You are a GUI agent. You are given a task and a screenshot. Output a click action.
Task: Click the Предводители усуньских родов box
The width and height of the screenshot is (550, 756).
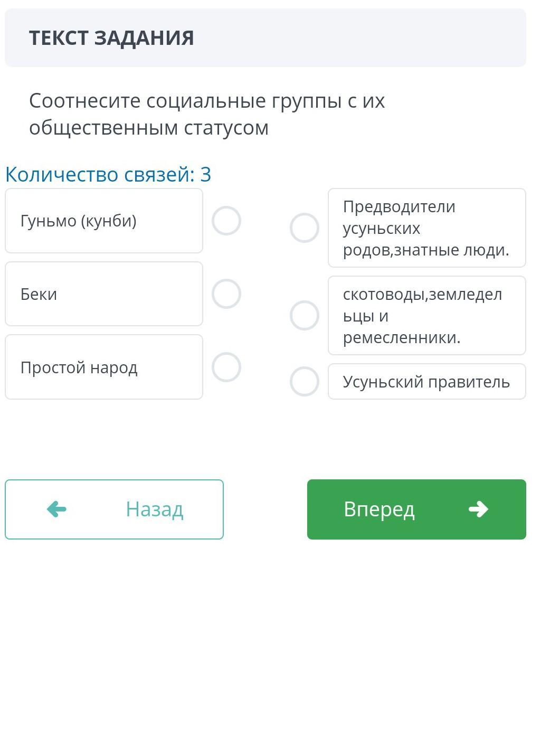(426, 228)
